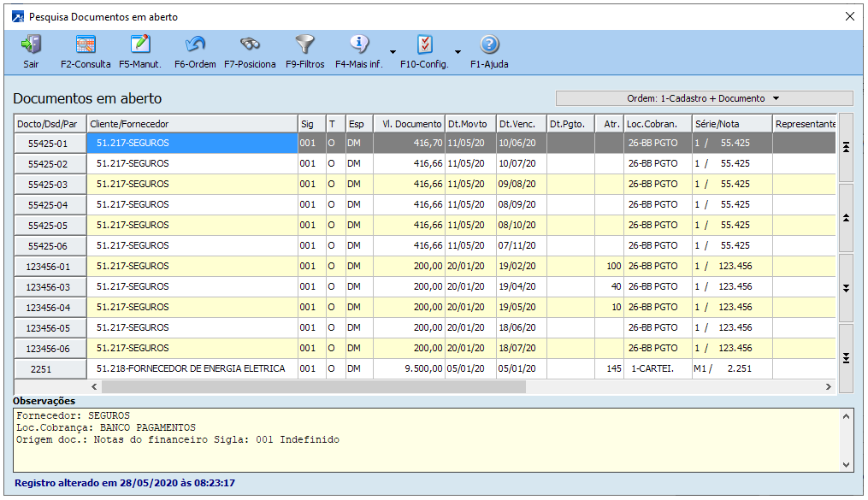Open the Ordem: 1-Cadastro + Documento dropdown

tap(704, 98)
